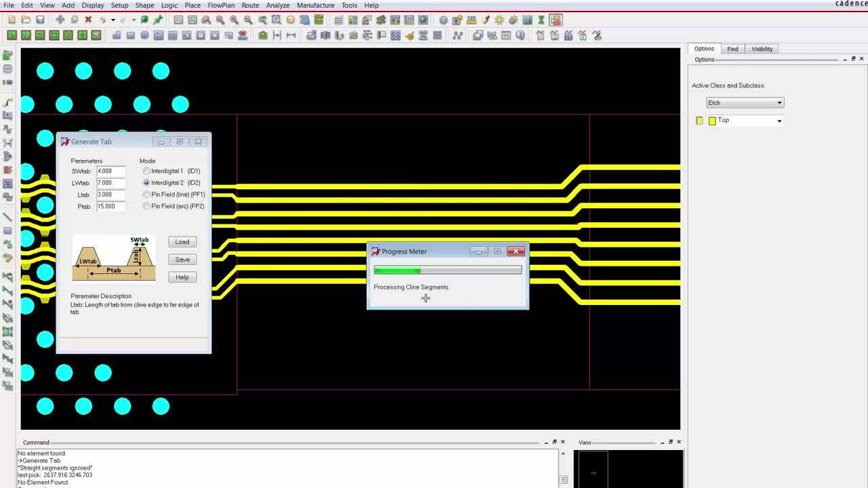Click the green hourglass toolbar icon
The width and height of the screenshot is (868, 488).
541,20
